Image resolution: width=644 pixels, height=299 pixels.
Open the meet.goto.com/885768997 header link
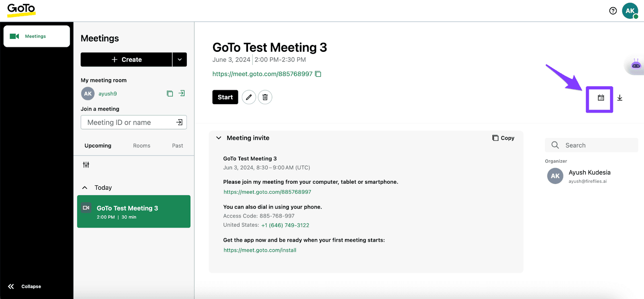(x=262, y=74)
